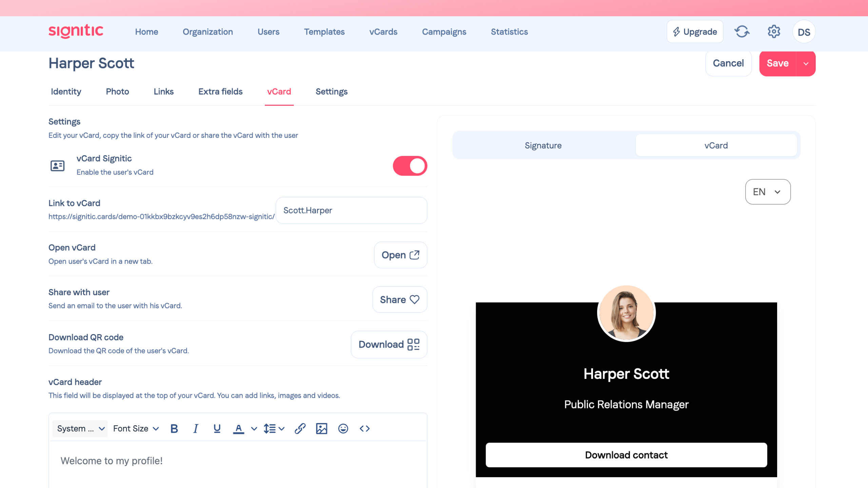Expand the Save button dropdown arrow
The image size is (868, 488).
point(806,63)
